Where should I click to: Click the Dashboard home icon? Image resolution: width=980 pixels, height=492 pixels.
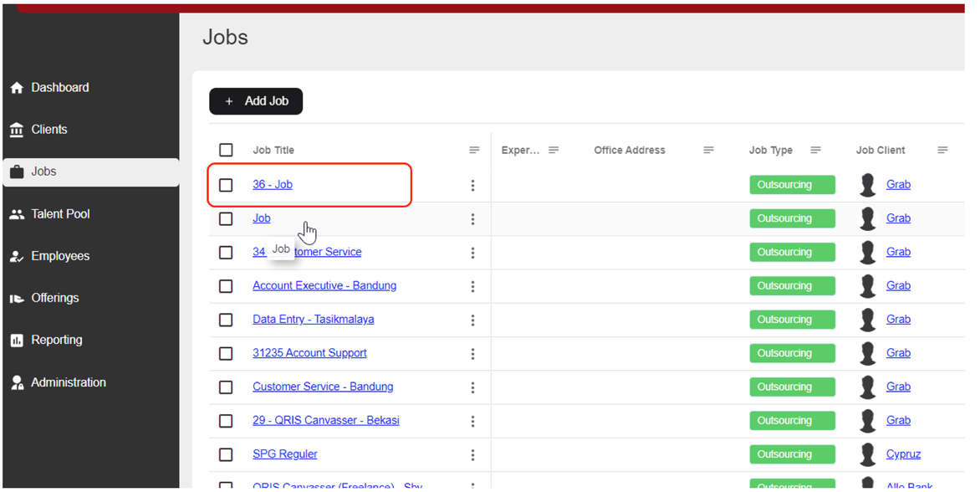coord(17,88)
